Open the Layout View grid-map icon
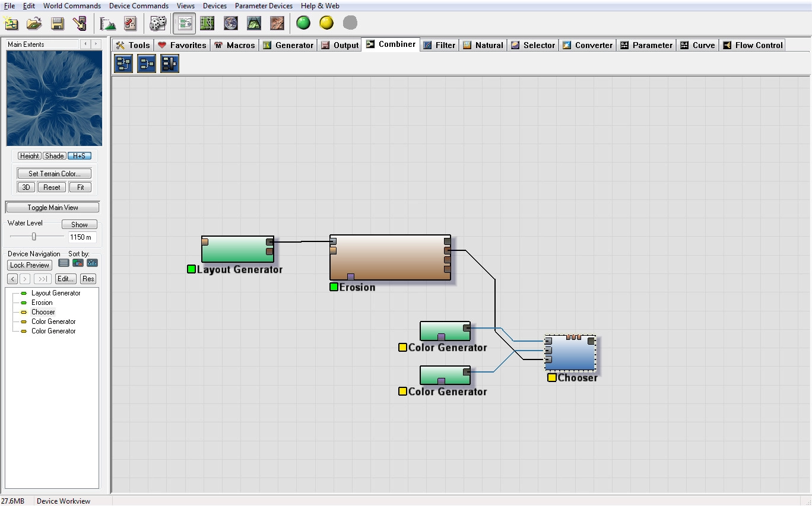 tap(207, 23)
